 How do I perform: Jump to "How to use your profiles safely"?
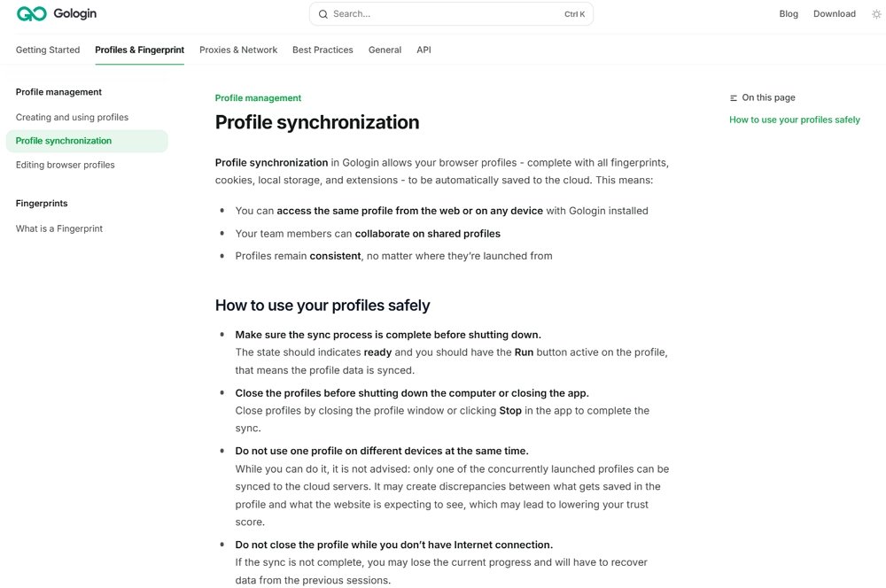coord(795,119)
